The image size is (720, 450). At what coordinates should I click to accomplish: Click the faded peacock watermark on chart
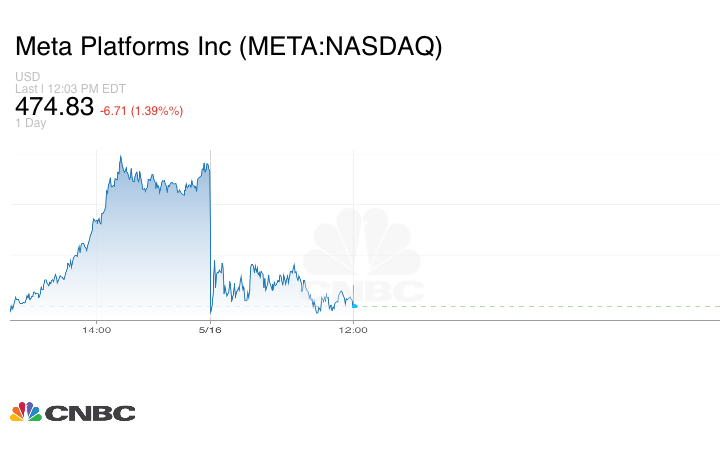362,243
